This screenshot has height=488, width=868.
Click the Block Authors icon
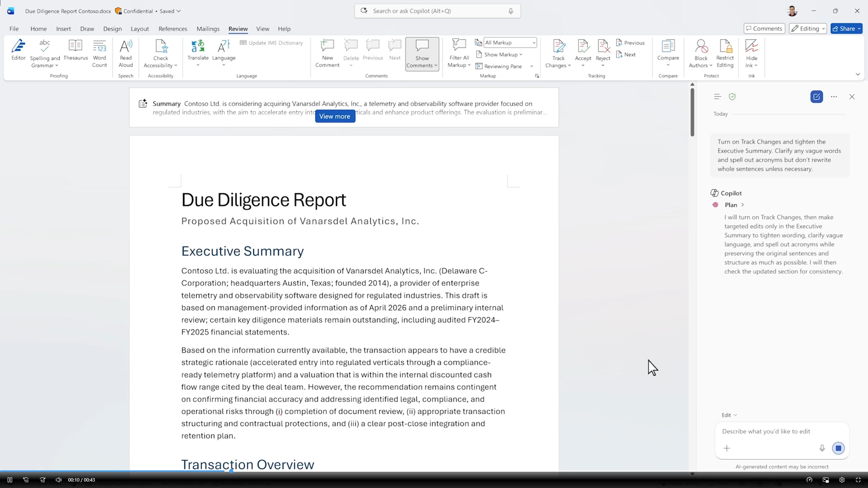tap(701, 46)
